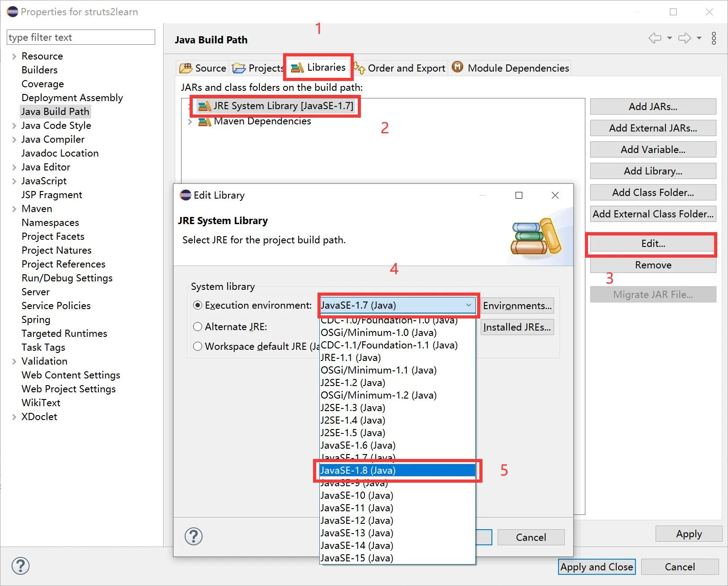Expand the JavaScript node

tap(14, 181)
